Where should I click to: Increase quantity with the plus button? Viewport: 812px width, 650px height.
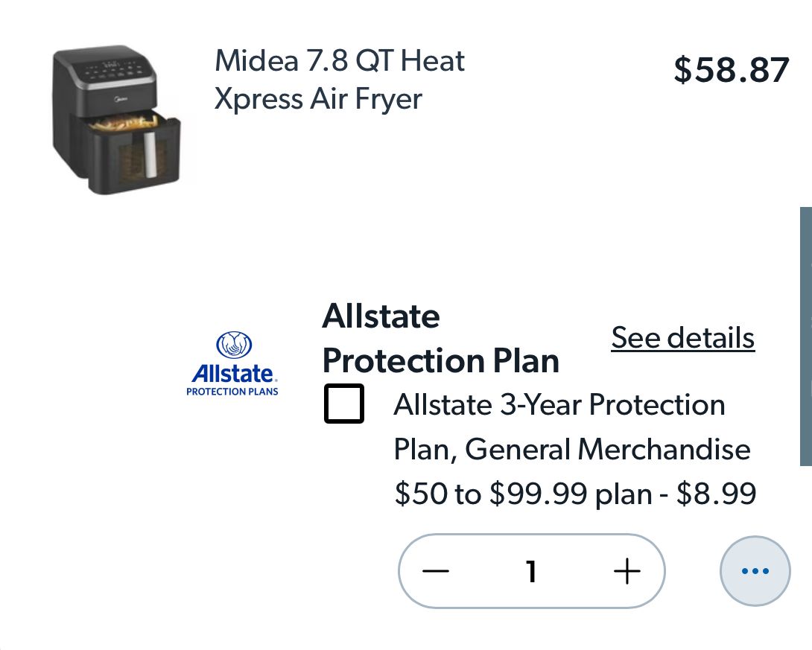(x=627, y=571)
